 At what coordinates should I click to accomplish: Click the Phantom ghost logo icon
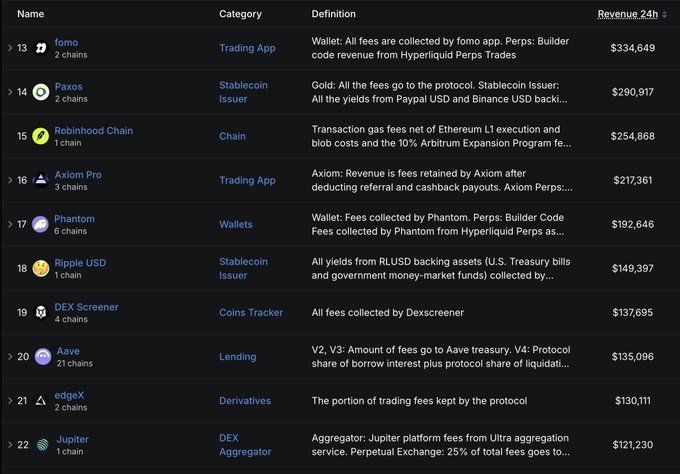pyautogui.click(x=40, y=224)
